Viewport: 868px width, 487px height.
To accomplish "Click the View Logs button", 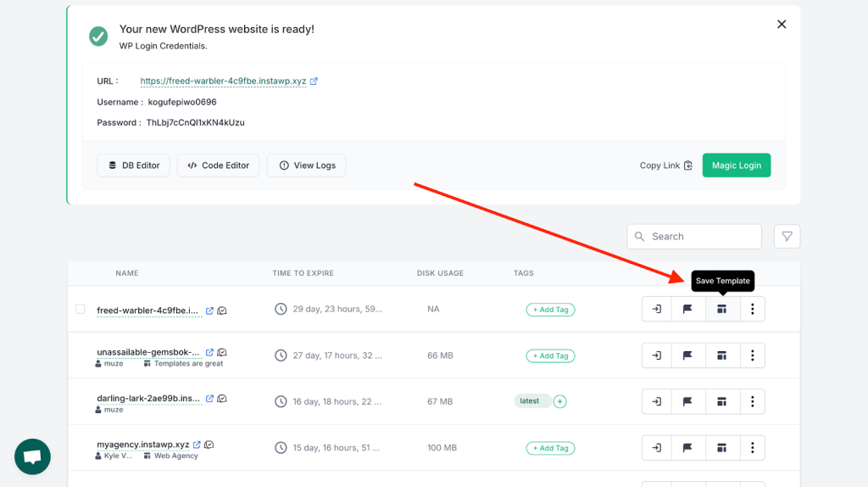I will point(306,165).
